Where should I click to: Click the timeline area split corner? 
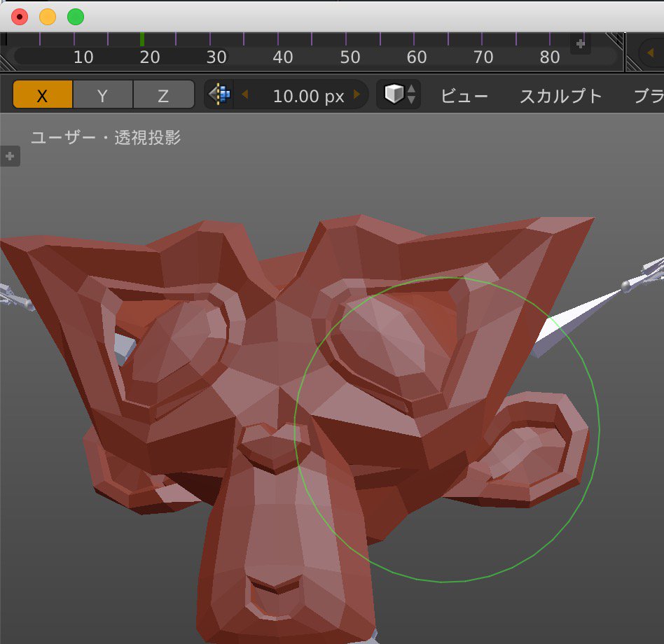[x=615, y=41]
